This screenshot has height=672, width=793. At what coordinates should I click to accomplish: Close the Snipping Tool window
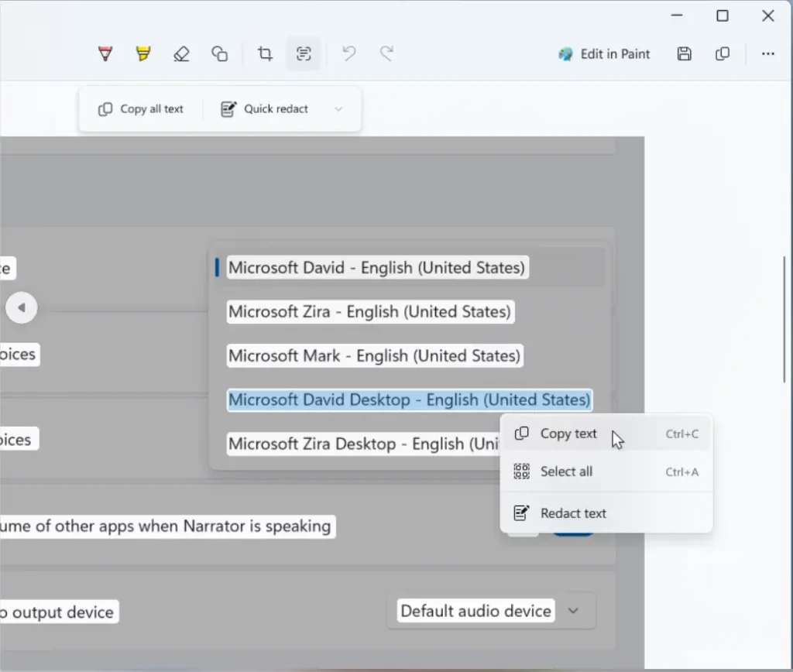[x=767, y=15]
